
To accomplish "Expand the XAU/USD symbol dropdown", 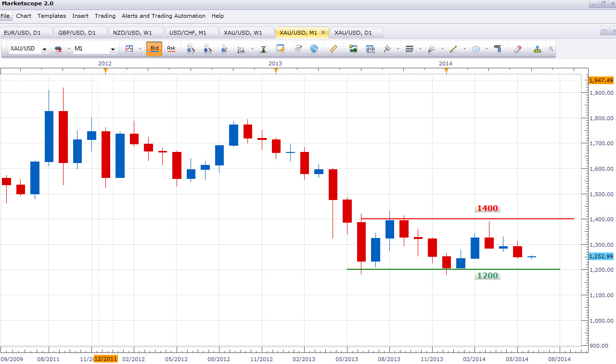I will (44, 49).
